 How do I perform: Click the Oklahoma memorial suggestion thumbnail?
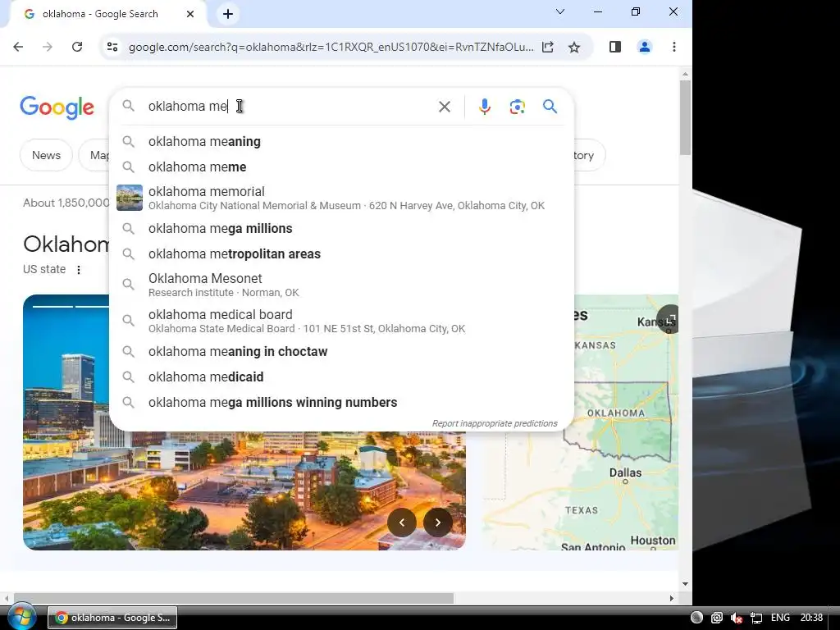tap(130, 198)
